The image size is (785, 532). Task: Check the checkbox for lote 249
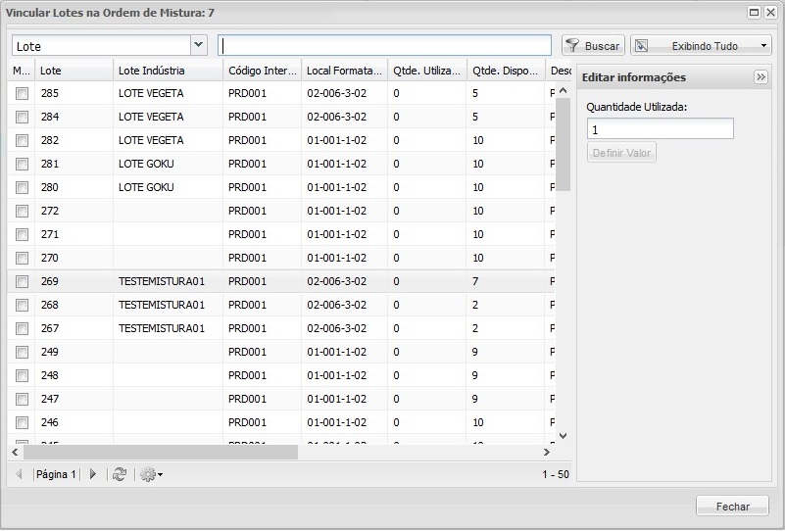22,352
